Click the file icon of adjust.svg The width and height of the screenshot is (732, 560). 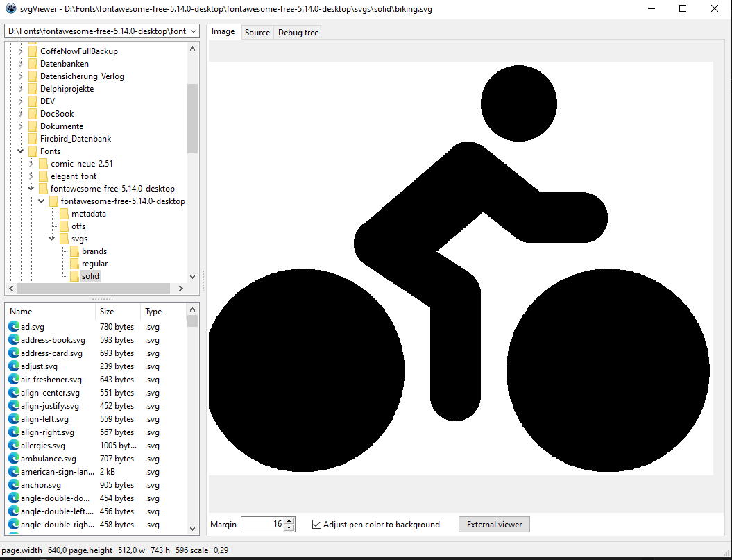pos(14,366)
